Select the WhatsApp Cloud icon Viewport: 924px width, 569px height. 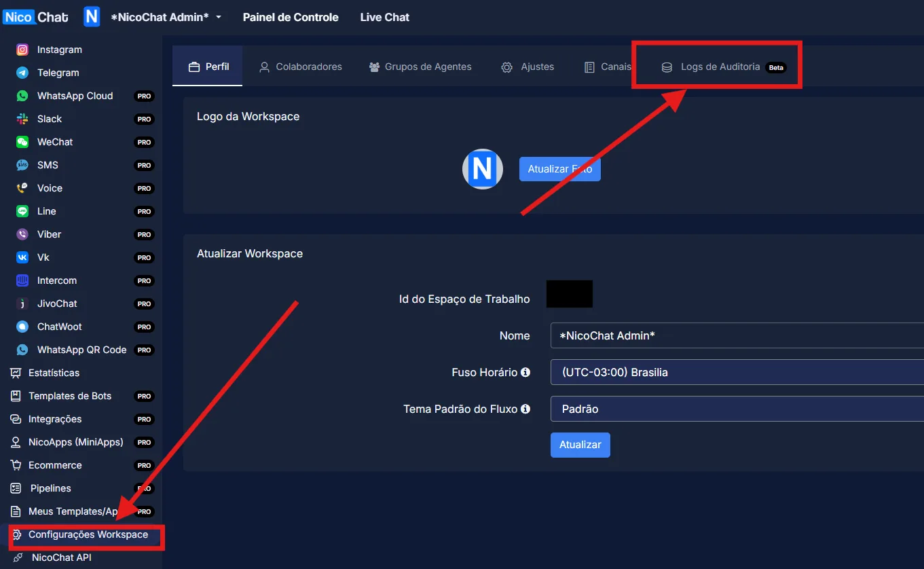pos(22,96)
